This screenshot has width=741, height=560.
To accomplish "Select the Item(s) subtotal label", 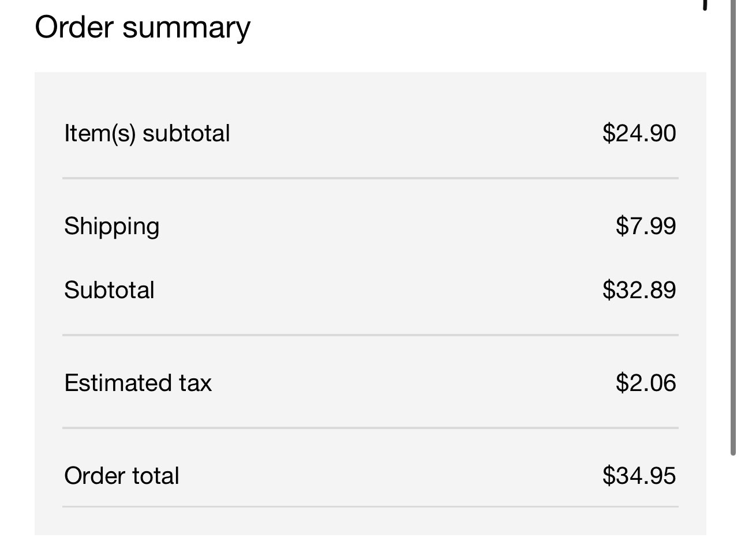I will (147, 133).
